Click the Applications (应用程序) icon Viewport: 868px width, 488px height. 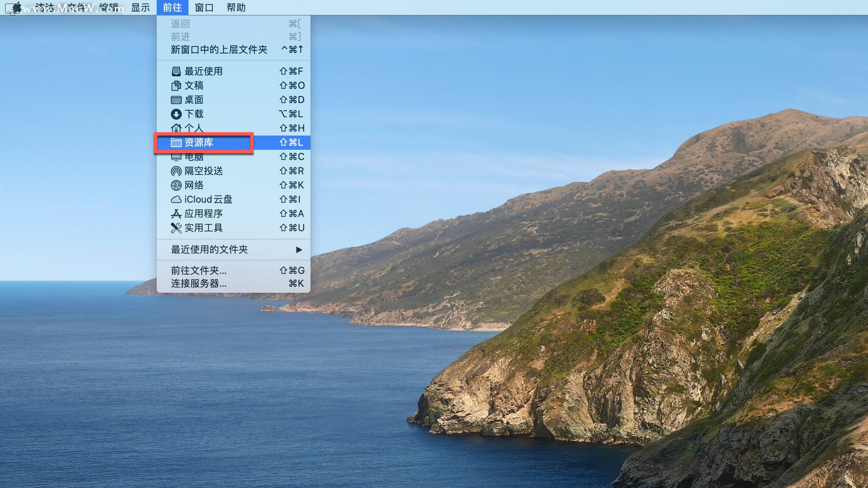point(176,214)
